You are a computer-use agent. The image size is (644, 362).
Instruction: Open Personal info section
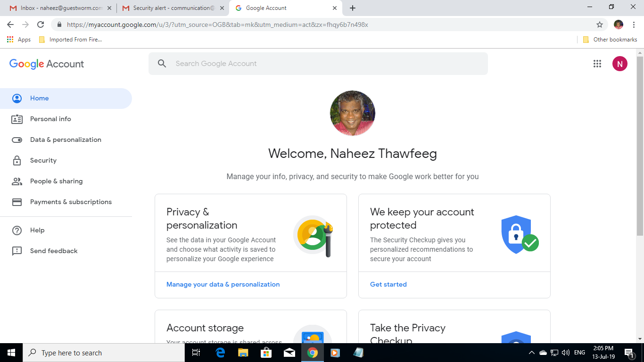[x=66, y=119]
